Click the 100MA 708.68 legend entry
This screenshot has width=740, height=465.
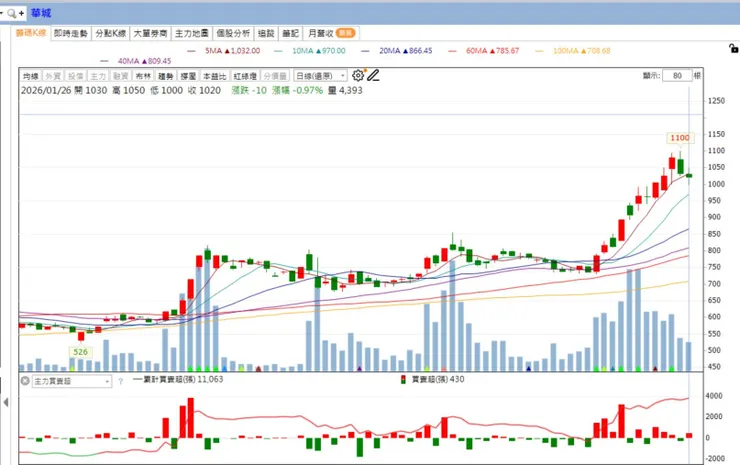572,51
